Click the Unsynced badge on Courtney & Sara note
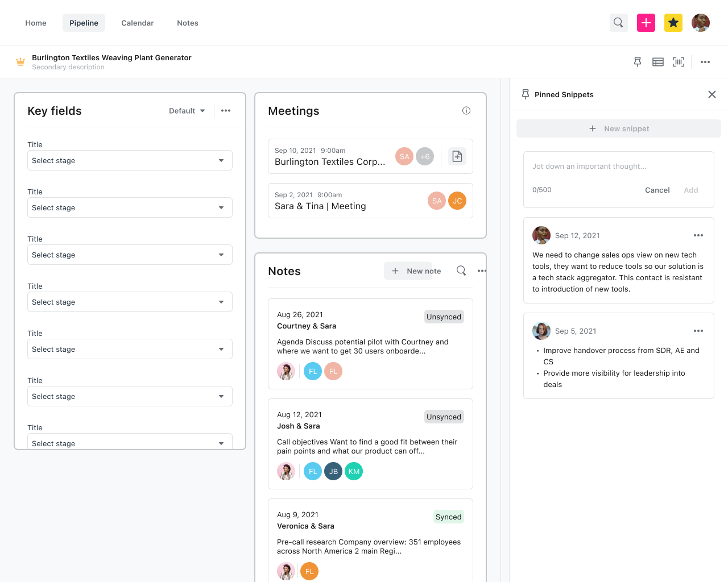Viewport: 728px width, 582px height. (444, 317)
